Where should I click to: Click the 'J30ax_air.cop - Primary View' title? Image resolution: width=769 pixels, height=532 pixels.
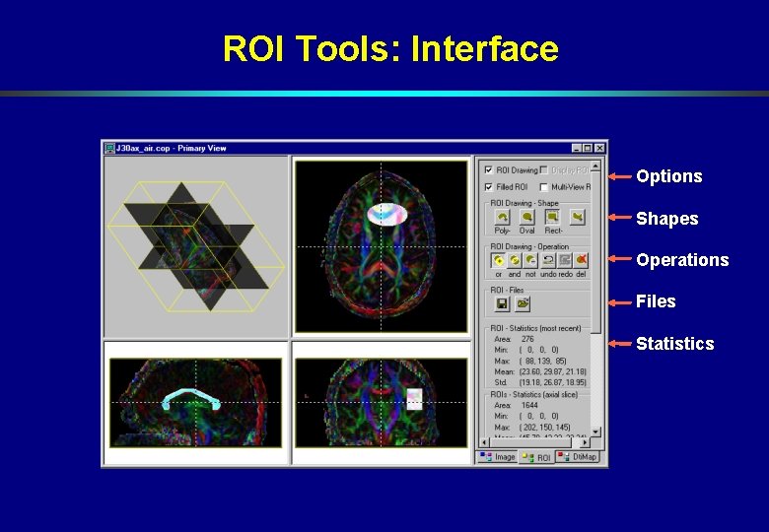coord(172,148)
